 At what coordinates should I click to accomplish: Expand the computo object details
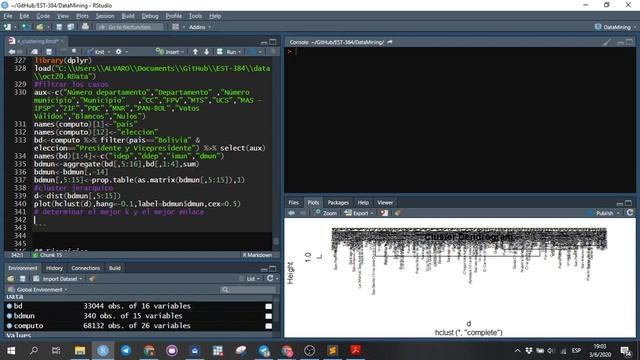pos(9,326)
